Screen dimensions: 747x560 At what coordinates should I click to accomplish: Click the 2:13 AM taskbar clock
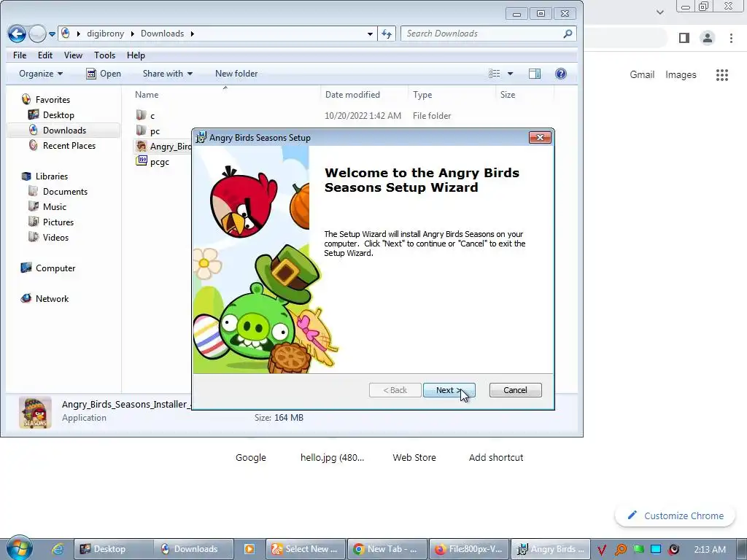click(x=709, y=549)
